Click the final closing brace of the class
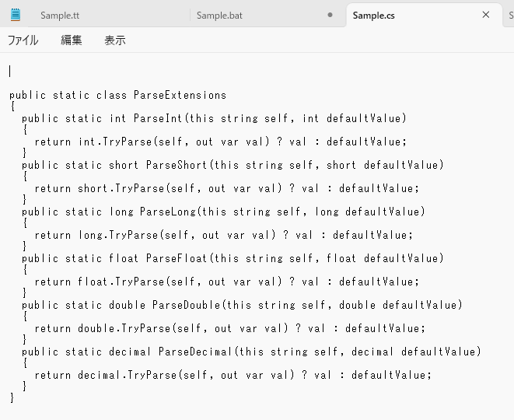514x420 pixels. 12,398
